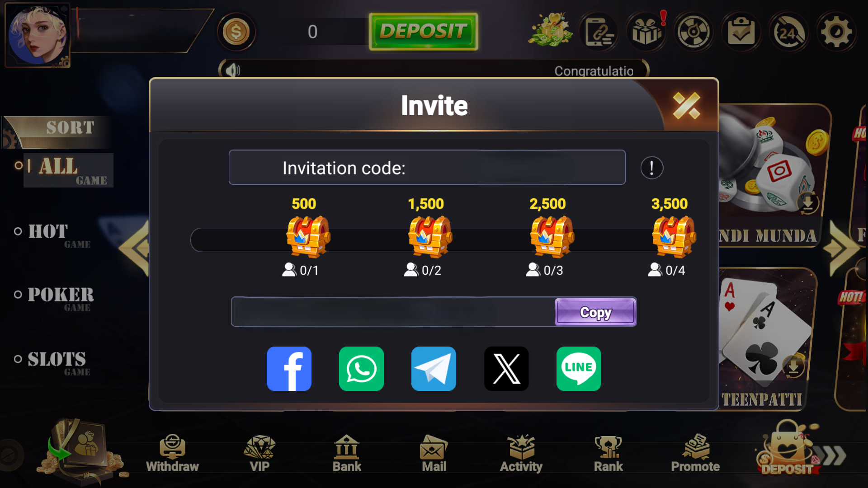Open the VIP bottom menu item
Screen dimensions: 868x488
[x=259, y=453]
